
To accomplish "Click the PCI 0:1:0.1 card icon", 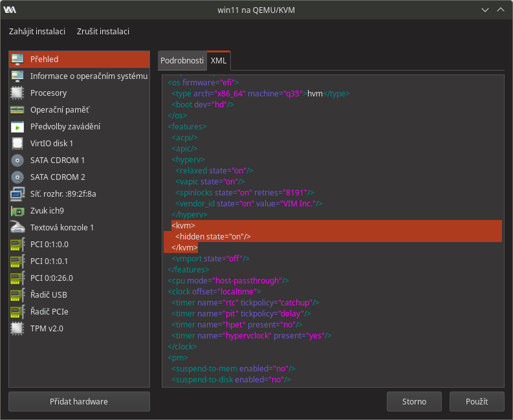I will (17, 261).
